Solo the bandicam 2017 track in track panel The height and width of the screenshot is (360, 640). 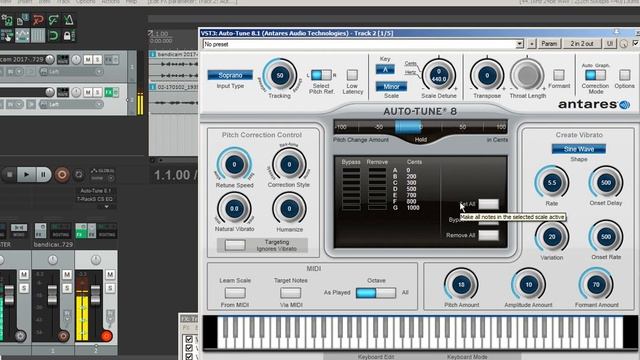97,60
